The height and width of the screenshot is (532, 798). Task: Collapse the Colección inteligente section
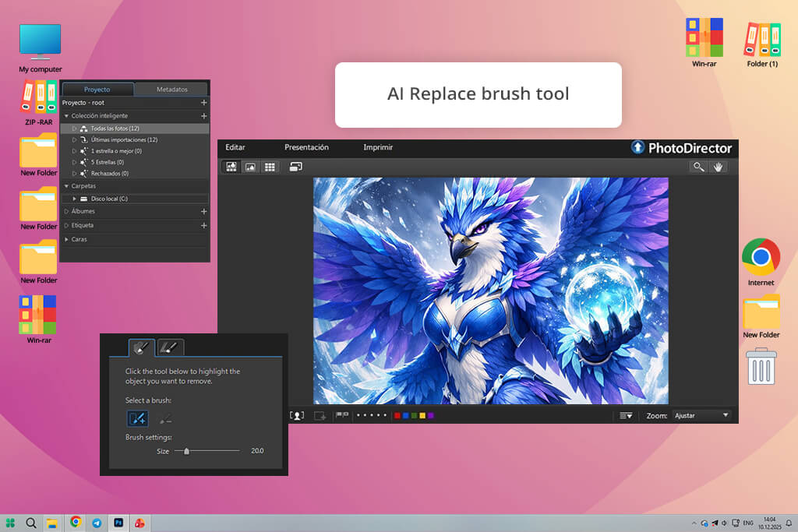click(x=66, y=116)
